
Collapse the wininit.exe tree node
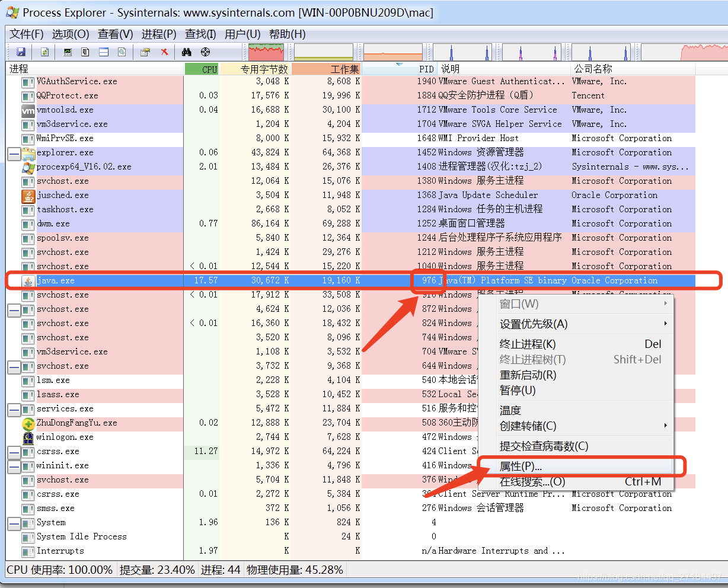coord(14,466)
